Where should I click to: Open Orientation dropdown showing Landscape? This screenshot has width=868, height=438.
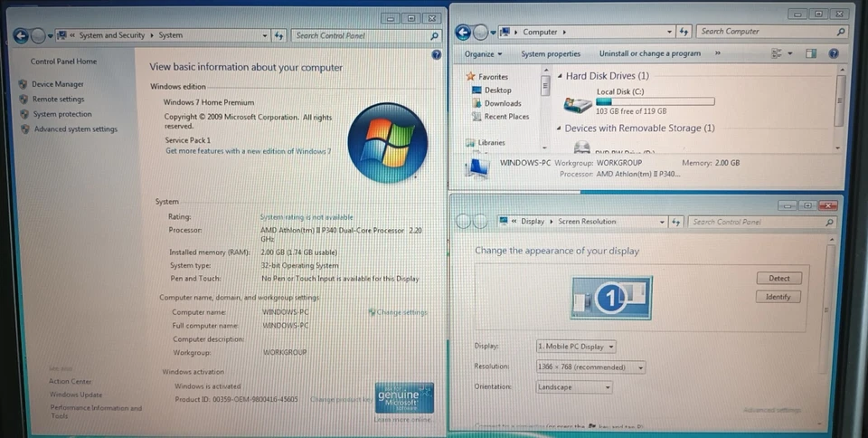[x=573, y=387]
